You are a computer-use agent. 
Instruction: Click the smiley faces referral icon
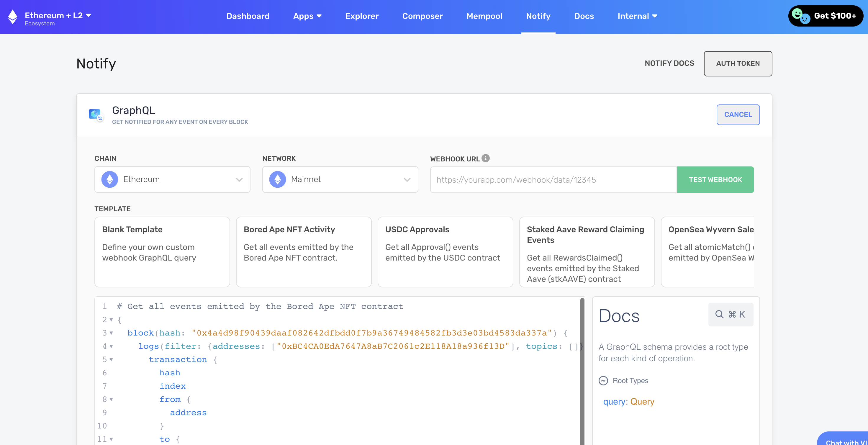[x=801, y=16]
